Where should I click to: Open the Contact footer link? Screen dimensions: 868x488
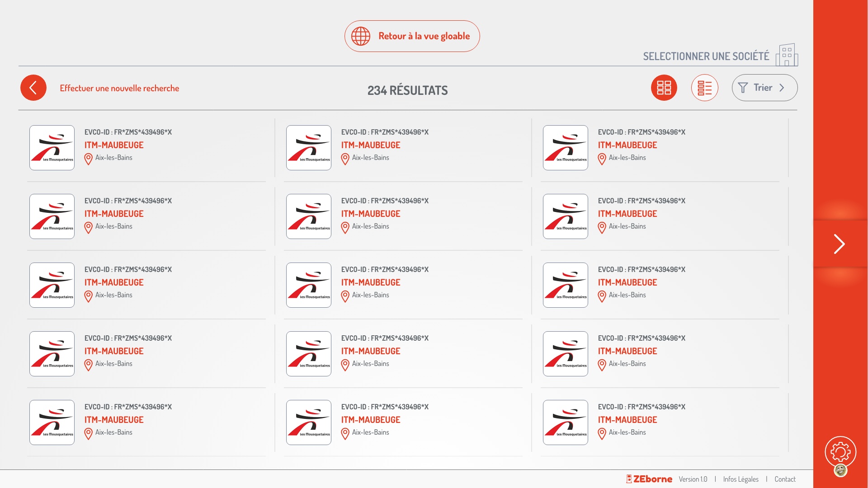(x=785, y=479)
